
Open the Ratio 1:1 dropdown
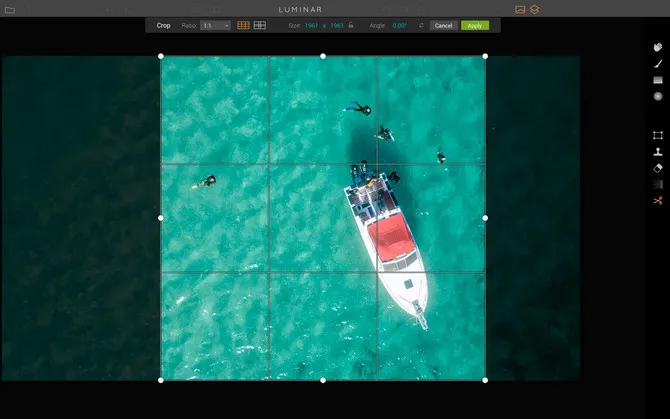coord(215,25)
